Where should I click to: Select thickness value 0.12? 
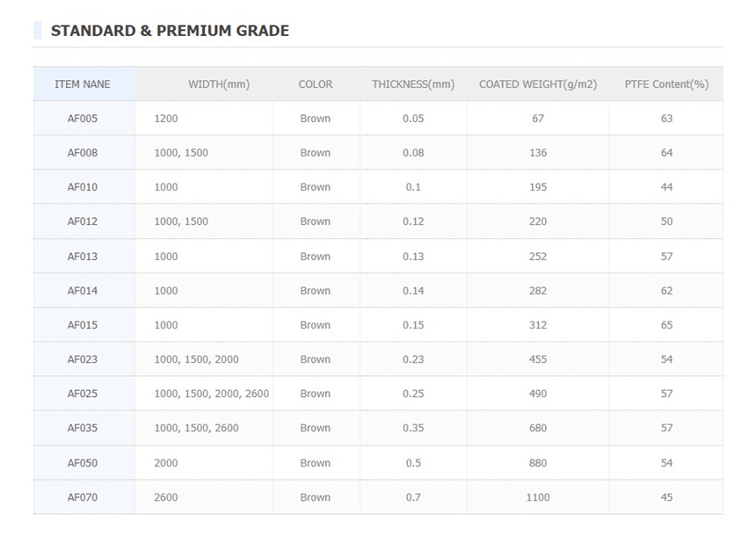click(413, 221)
